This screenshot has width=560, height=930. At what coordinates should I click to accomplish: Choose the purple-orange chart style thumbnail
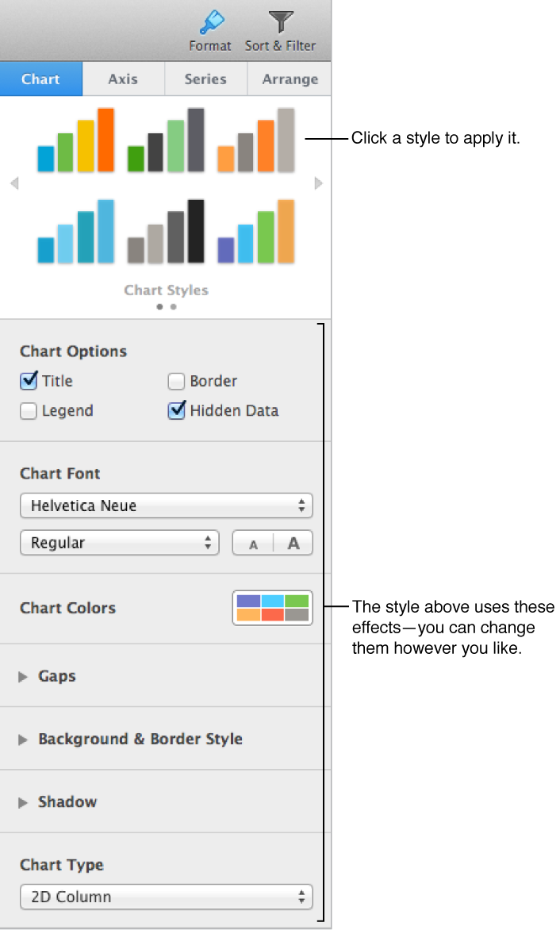pyautogui.click(x=256, y=230)
